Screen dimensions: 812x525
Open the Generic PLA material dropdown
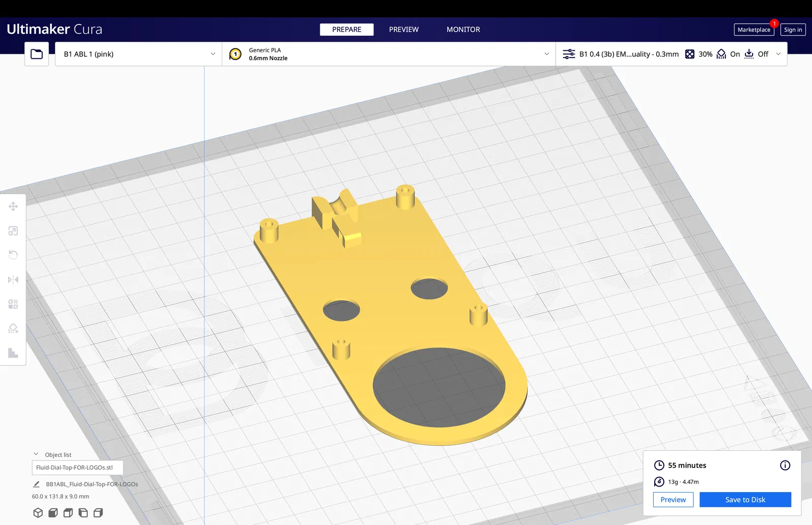point(389,54)
